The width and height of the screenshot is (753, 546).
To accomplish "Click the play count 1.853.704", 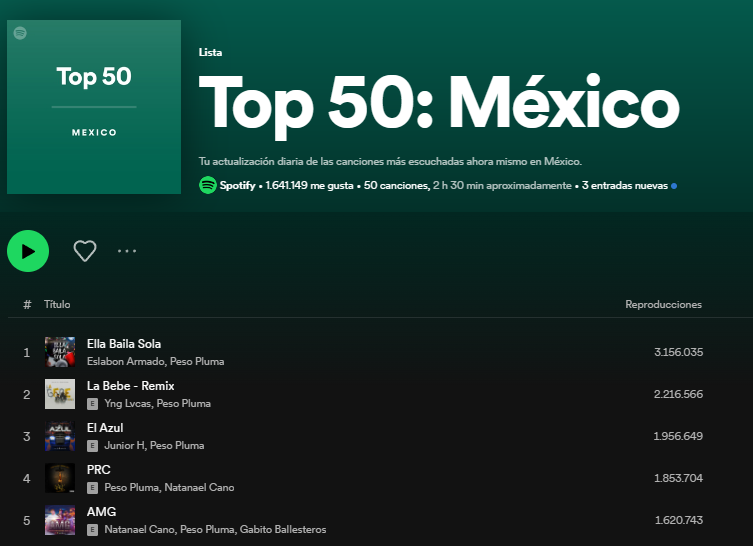I will click(678, 478).
